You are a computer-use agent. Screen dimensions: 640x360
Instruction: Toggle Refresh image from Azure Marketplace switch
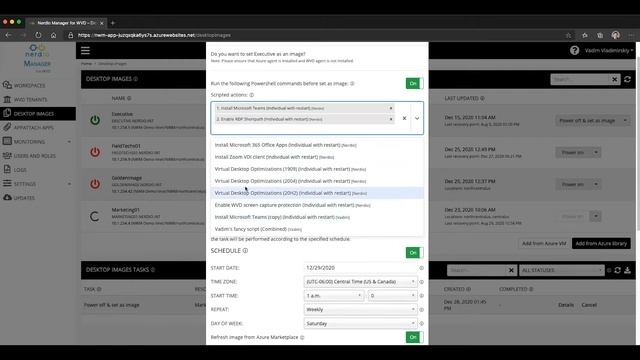pyautogui.click(x=414, y=337)
